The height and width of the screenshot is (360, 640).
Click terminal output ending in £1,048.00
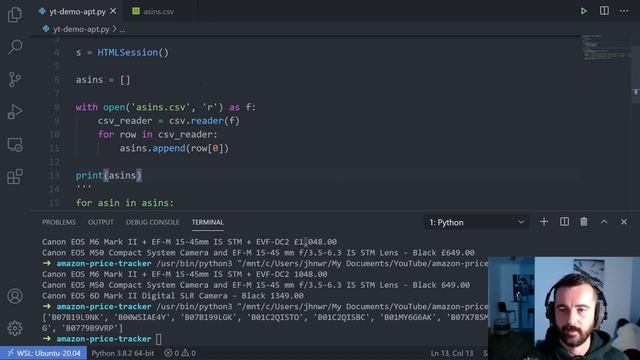tap(189, 242)
